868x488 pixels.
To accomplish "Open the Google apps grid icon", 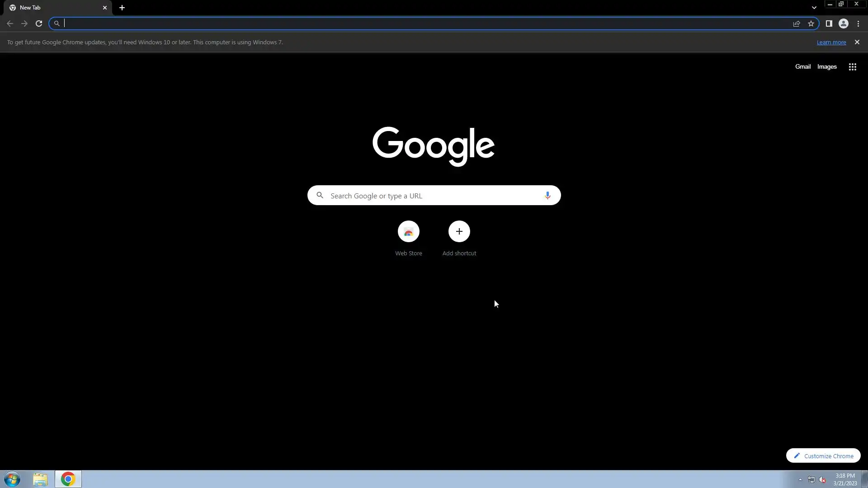I will (852, 67).
